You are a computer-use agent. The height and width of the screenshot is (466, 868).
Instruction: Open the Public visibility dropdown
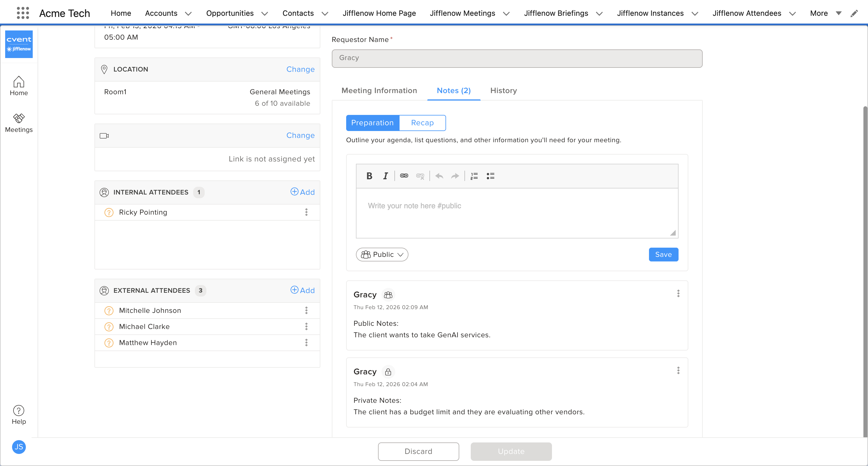point(382,255)
